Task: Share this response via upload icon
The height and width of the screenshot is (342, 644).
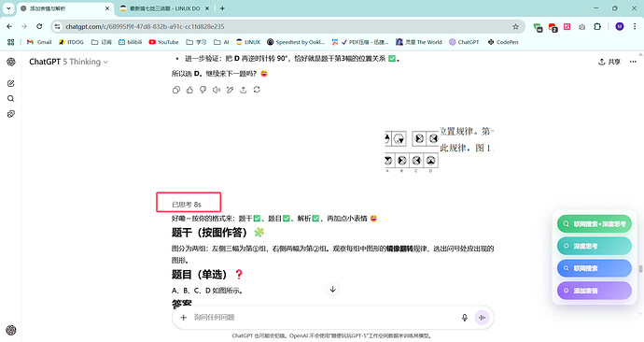Action: tap(244, 90)
